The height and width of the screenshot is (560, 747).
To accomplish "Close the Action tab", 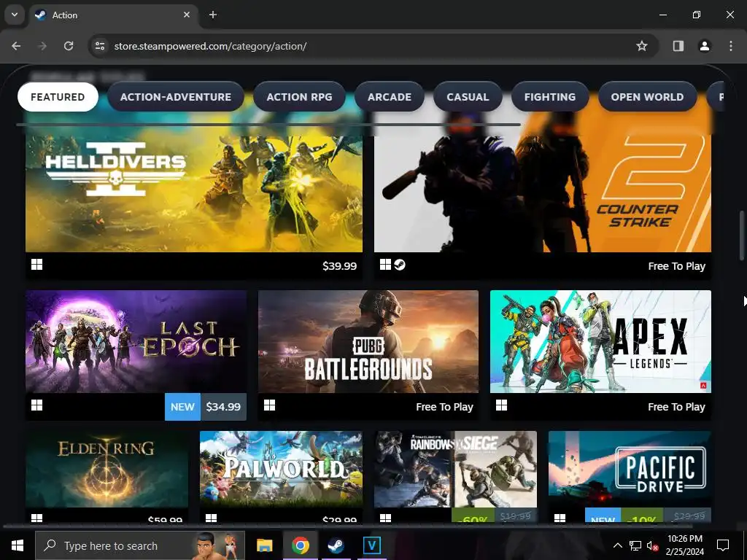I will click(x=187, y=15).
